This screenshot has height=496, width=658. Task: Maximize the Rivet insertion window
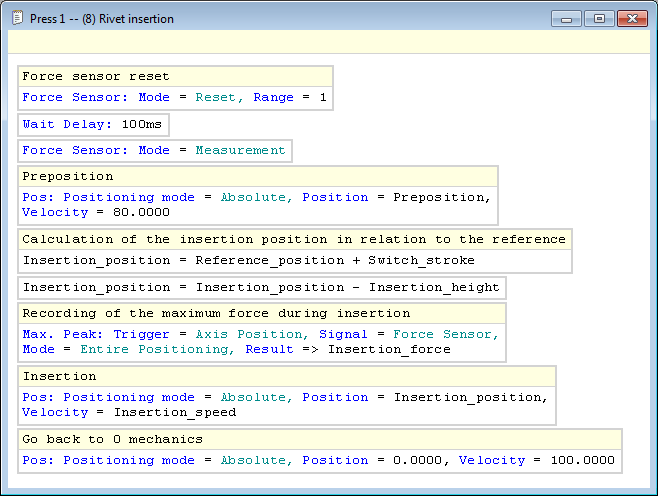click(599, 19)
